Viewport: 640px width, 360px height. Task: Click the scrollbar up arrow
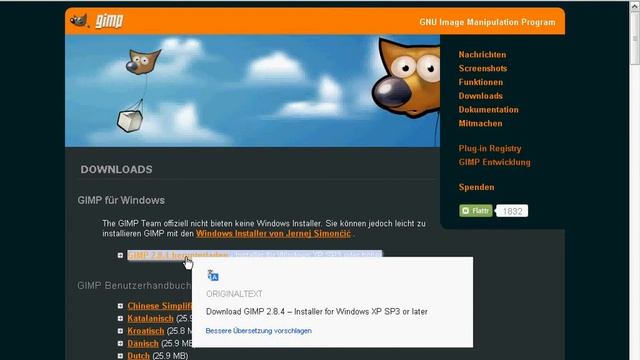pos(634,6)
